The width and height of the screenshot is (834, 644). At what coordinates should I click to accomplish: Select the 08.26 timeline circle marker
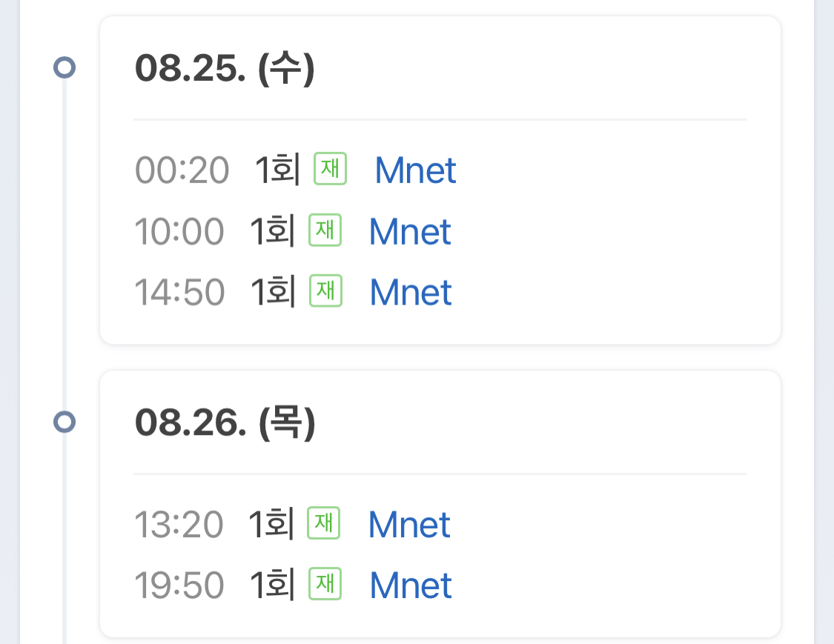[65, 422]
